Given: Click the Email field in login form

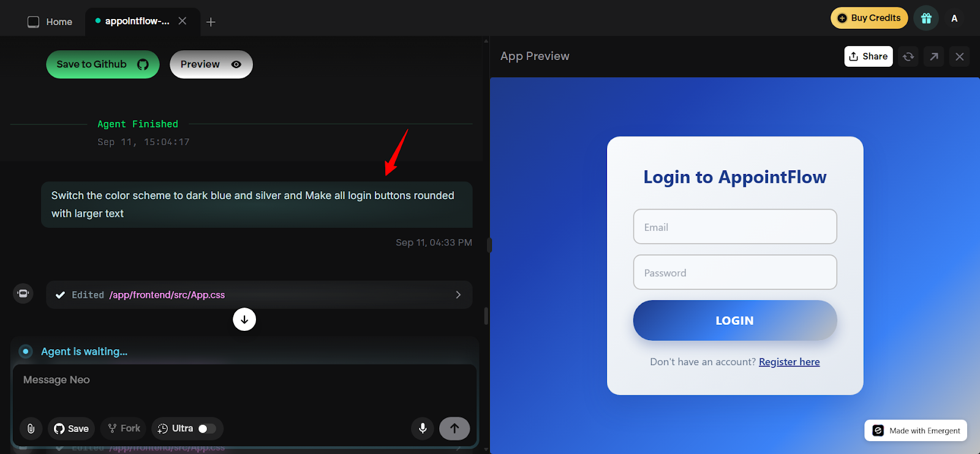Looking at the screenshot, I should click(x=735, y=227).
